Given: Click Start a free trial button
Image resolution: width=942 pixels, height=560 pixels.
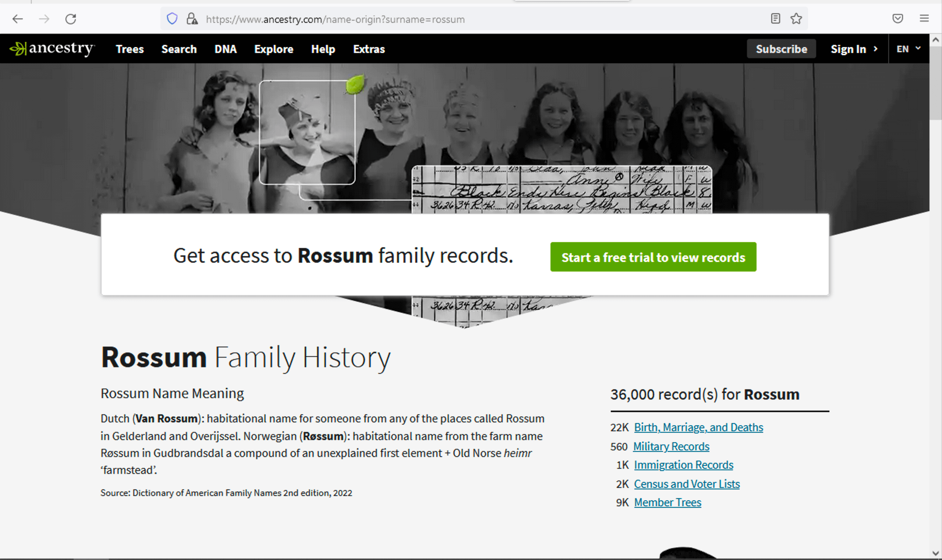Looking at the screenshot, I should coord(653,257).
